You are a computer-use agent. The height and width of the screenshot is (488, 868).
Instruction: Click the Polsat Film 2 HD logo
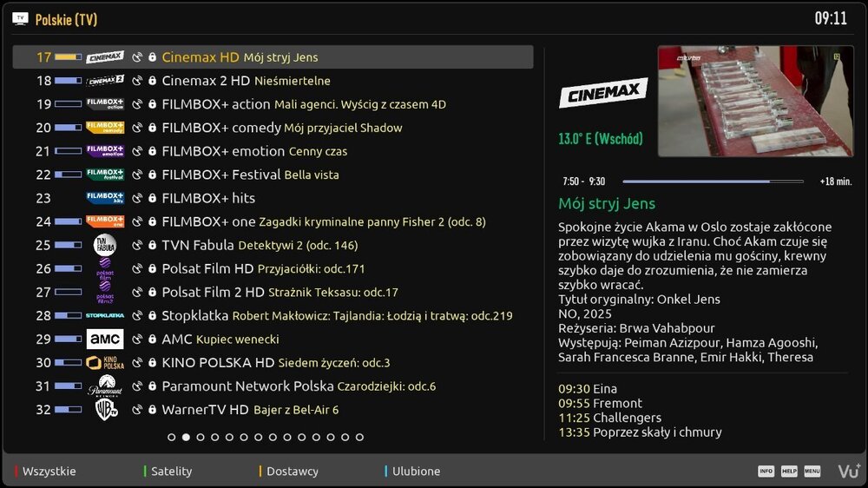[105, 292]
